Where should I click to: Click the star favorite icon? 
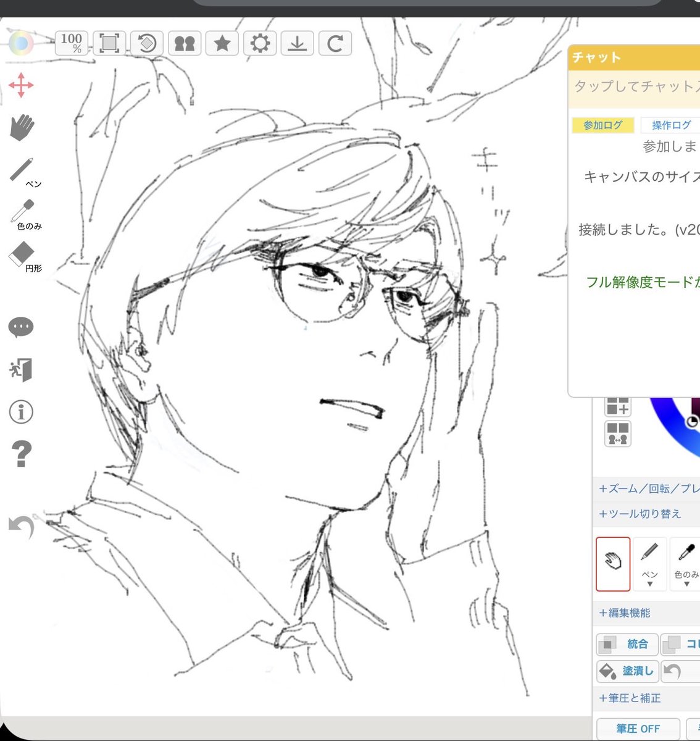(222, 43)
